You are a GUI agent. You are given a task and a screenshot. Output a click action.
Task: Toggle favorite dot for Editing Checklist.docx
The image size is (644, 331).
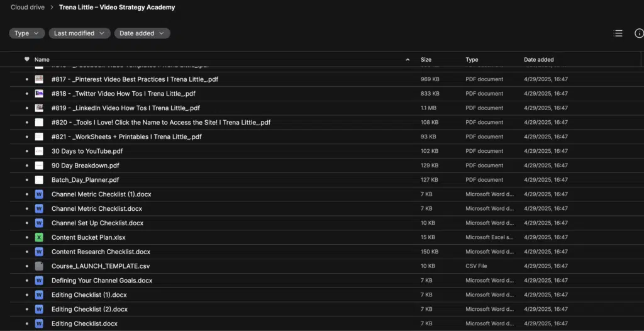26,323
